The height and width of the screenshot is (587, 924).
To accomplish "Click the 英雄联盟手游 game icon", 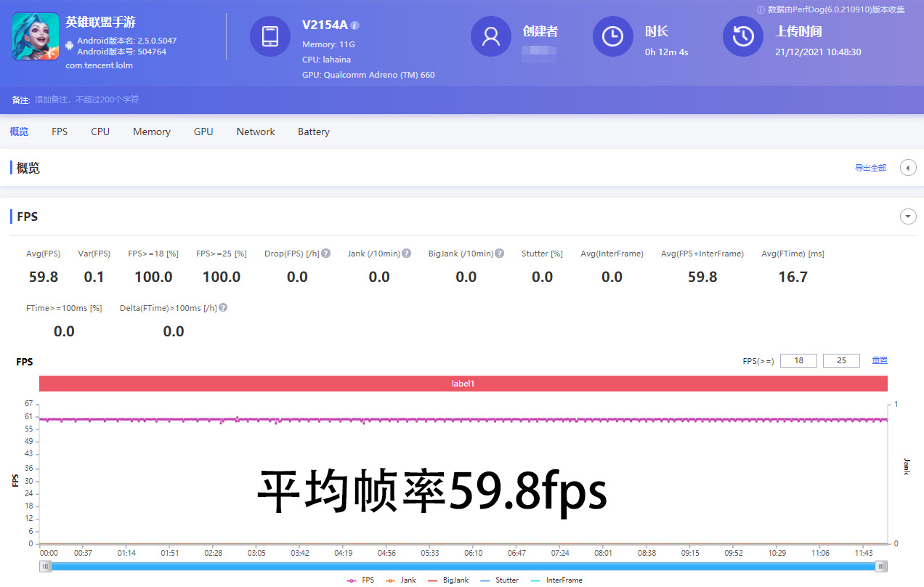I will pyautogui.click(x=35, y=36).
